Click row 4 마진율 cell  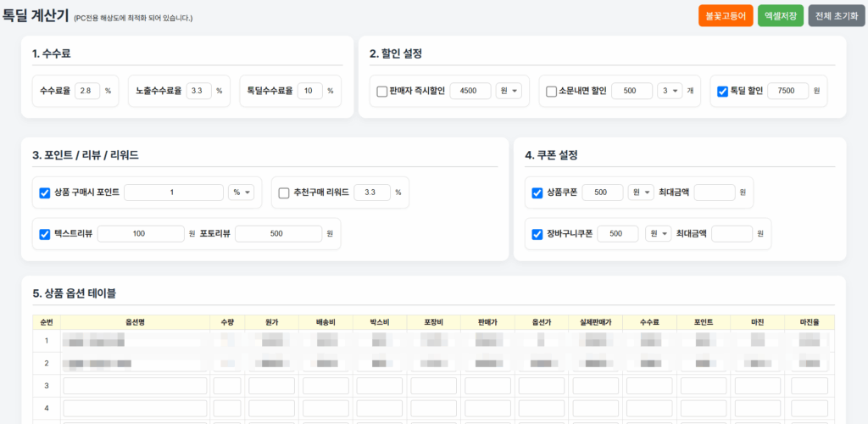coord(810,409)
